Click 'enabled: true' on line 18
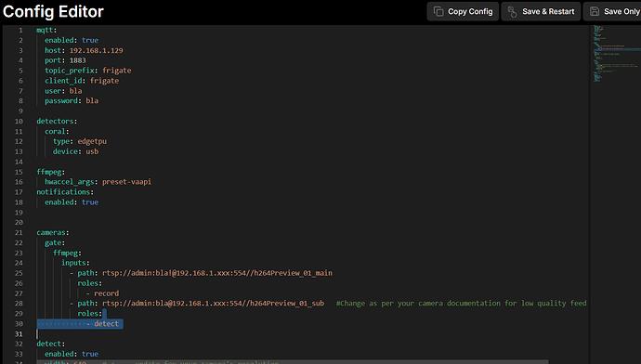Viewport: 641px width, 364px height. tap(72, 202)
